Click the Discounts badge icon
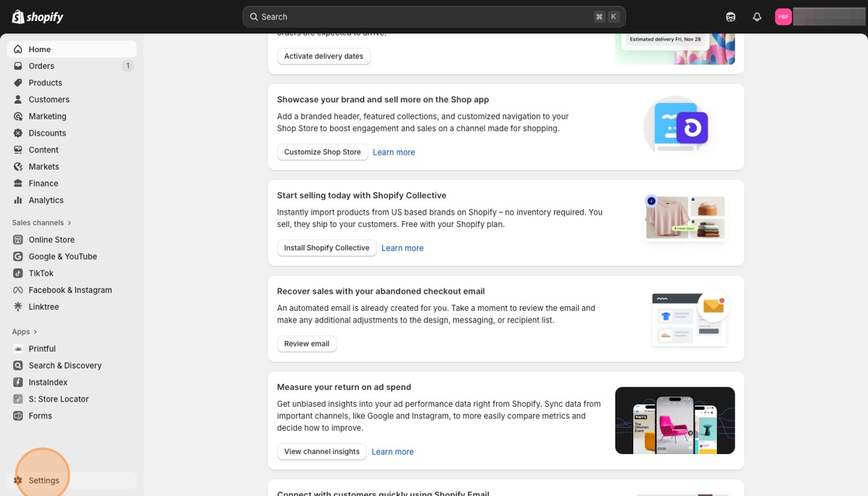Image resolution: width=868 pixels, height=496 pixels. coord(19,133)
